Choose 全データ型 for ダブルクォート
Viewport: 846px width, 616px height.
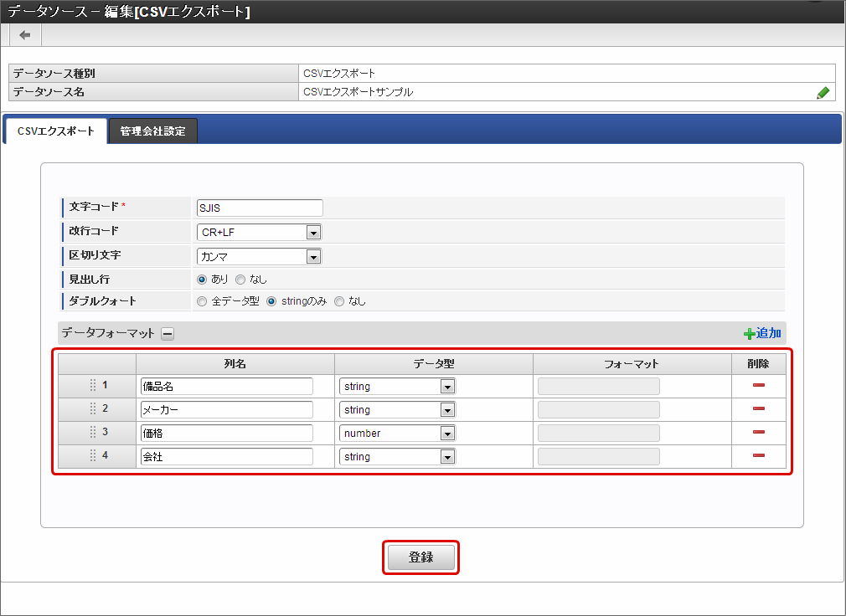[x=202, y=301]
